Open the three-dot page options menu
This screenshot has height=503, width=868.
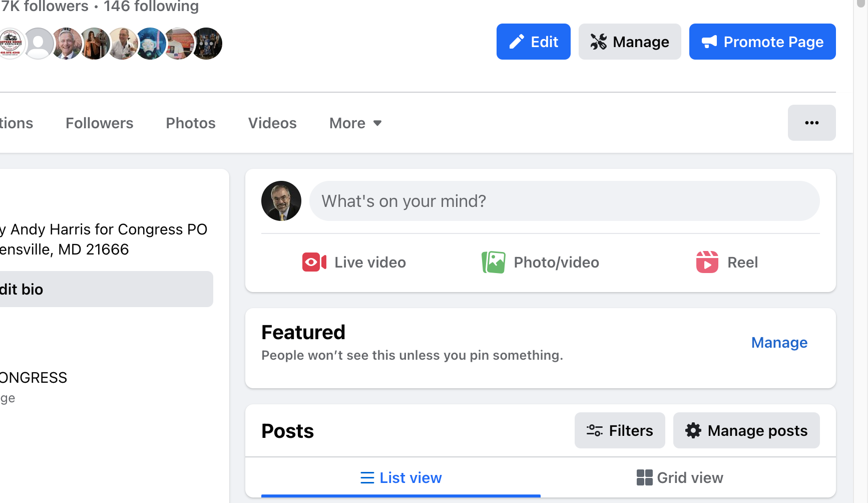(811, 123)
